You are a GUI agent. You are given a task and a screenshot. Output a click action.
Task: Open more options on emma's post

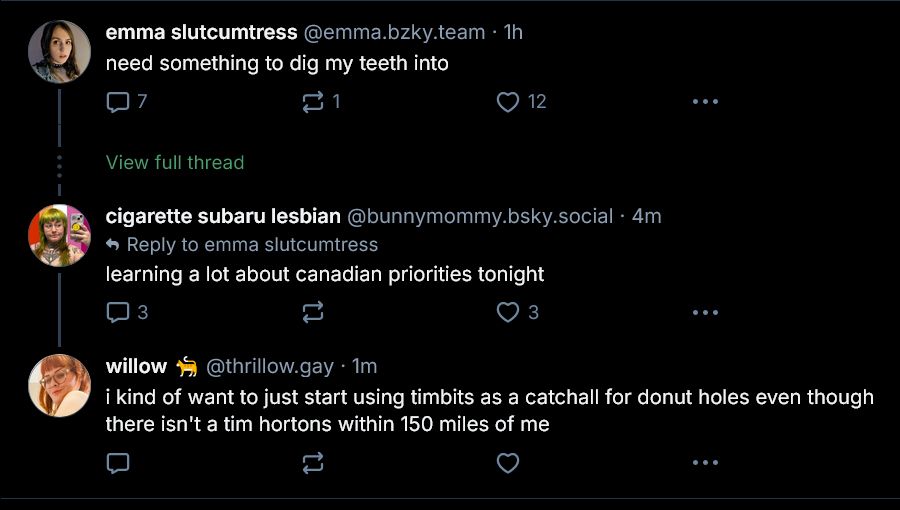point(705,102)
